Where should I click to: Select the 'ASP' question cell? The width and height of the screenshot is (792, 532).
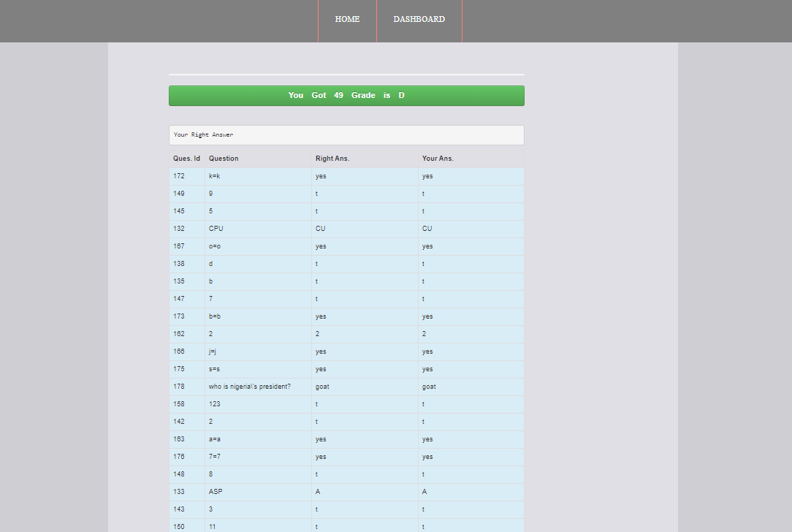point(216,492)
